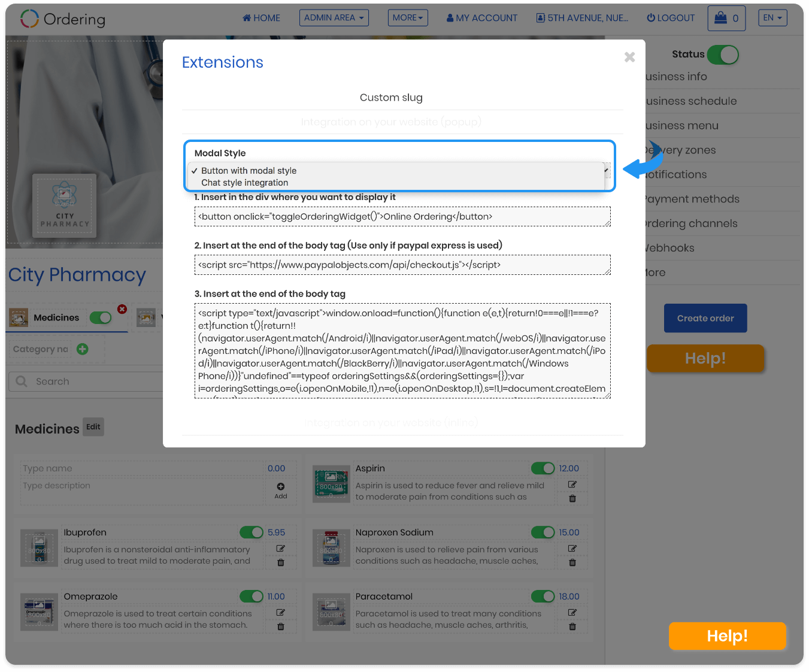Click the Naproxen Sodium product image
This screenshot has width=809, height=672.
coord(331,548)
